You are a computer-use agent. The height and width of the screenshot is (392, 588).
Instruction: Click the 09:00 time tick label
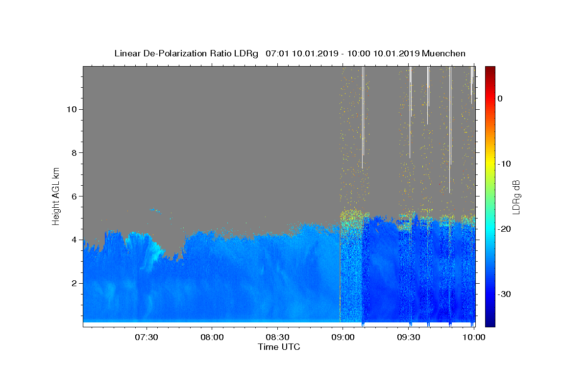pyautogui.click(x=343, y=337)
